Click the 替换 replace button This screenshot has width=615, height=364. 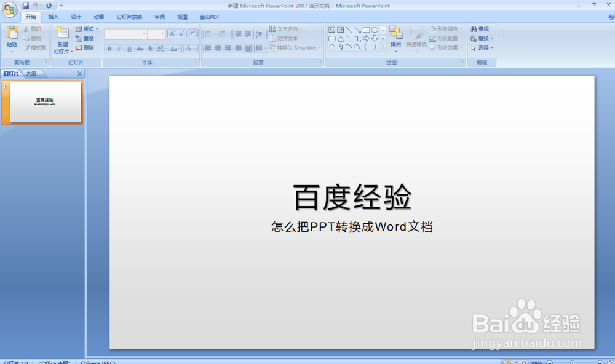(482, 39)
